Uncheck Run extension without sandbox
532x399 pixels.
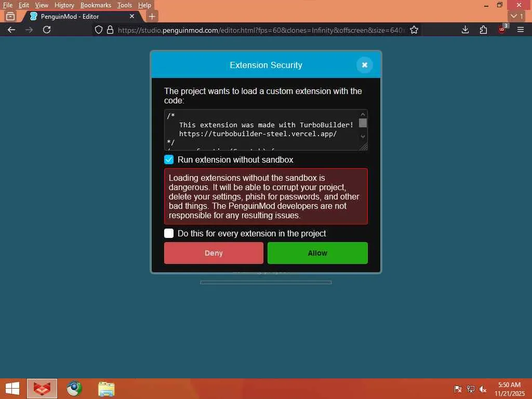[x=169, y=159]
